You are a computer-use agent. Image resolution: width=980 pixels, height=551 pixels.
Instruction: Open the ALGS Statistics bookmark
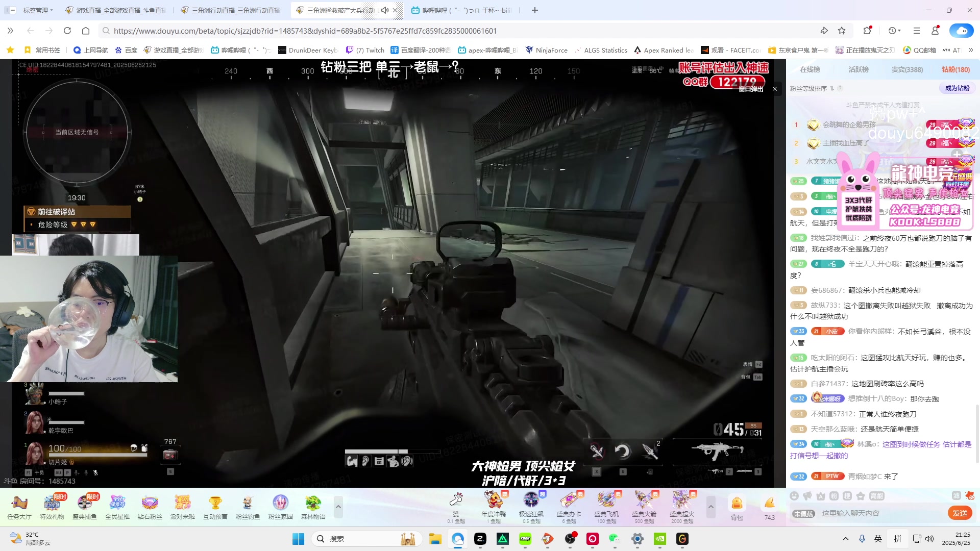coord(601,50)
